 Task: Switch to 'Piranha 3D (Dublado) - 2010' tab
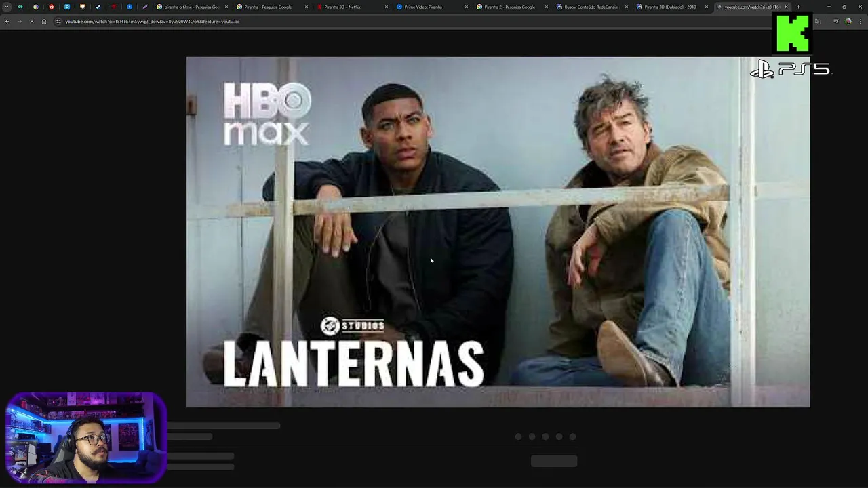coord(671,7)
